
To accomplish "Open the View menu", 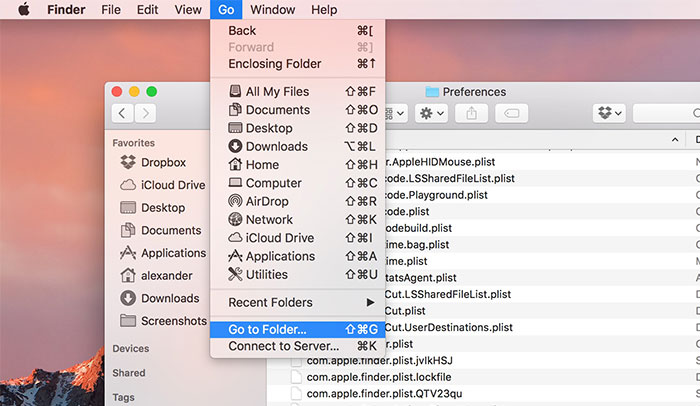I will pos(188,9).
